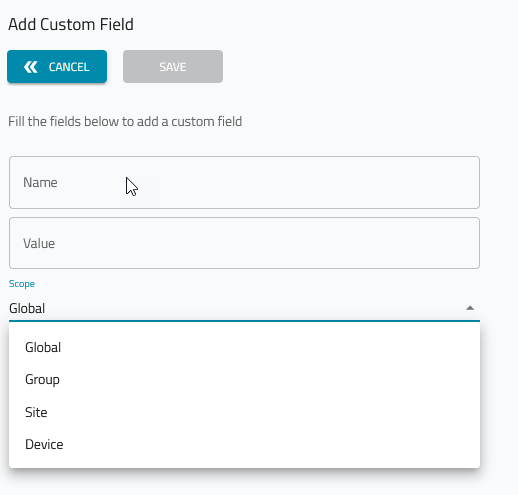Image resolution: width=518 pixels, height=495 pixels.
Task: Click the CANCEL text label
Action: [69, 67]
